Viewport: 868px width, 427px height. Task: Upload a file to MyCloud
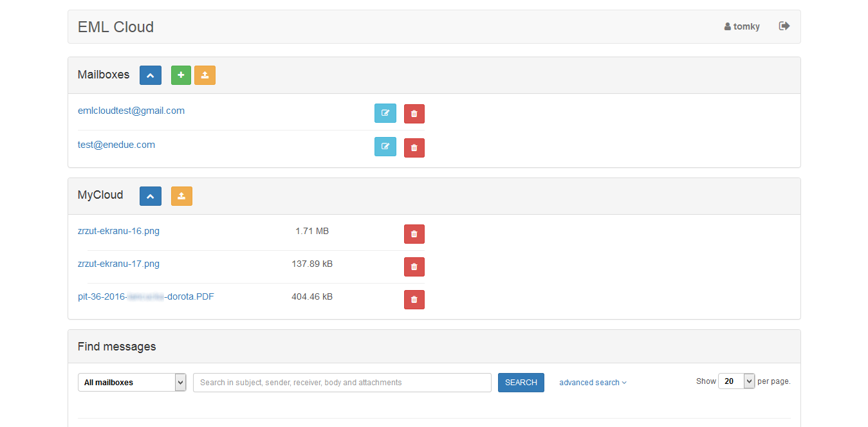181,196
